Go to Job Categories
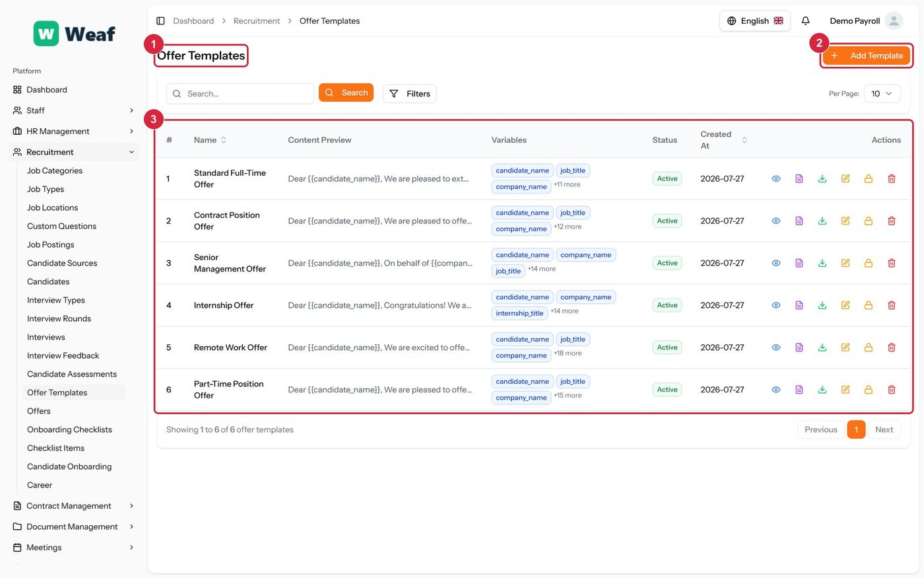 (55, 171)
